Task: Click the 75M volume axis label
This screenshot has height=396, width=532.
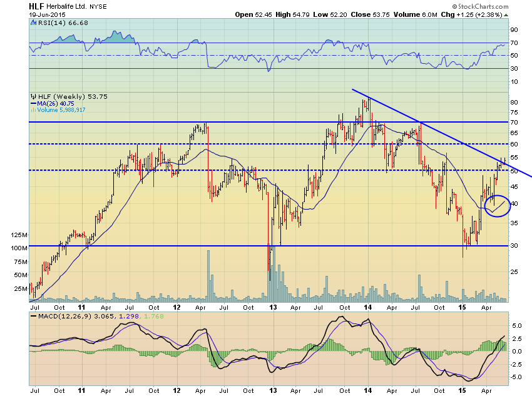Action: [x=21, y=261]
